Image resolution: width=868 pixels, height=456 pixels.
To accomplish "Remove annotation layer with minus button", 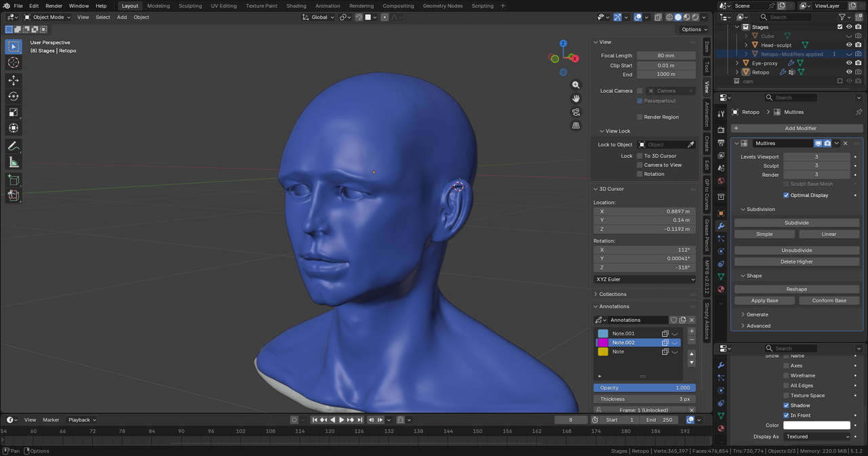I will [692, 340].
